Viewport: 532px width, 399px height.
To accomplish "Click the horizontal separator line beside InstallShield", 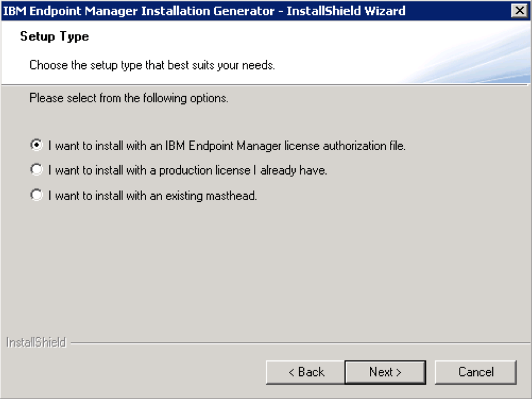I will [x=297, y=343].
